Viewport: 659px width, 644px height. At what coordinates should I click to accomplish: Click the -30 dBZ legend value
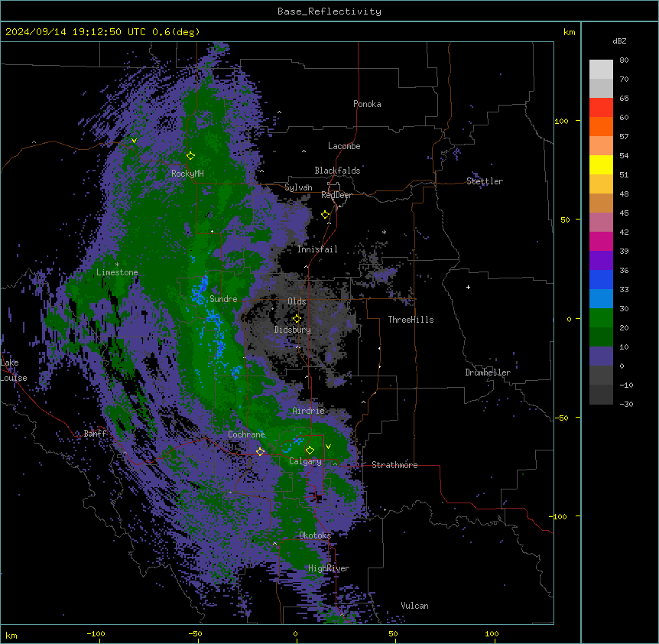tap(626, 404)
